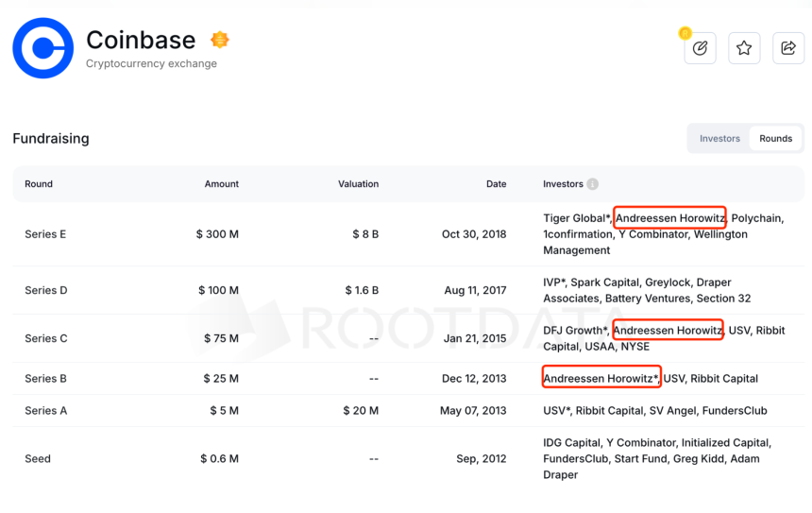The image size is (812, 513).
Task: Click the Valuation column header
Action: point(359,184)
